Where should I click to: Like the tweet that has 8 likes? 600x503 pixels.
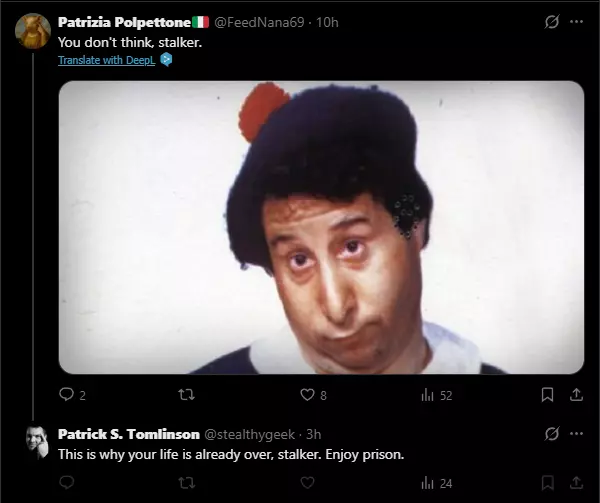313,394
